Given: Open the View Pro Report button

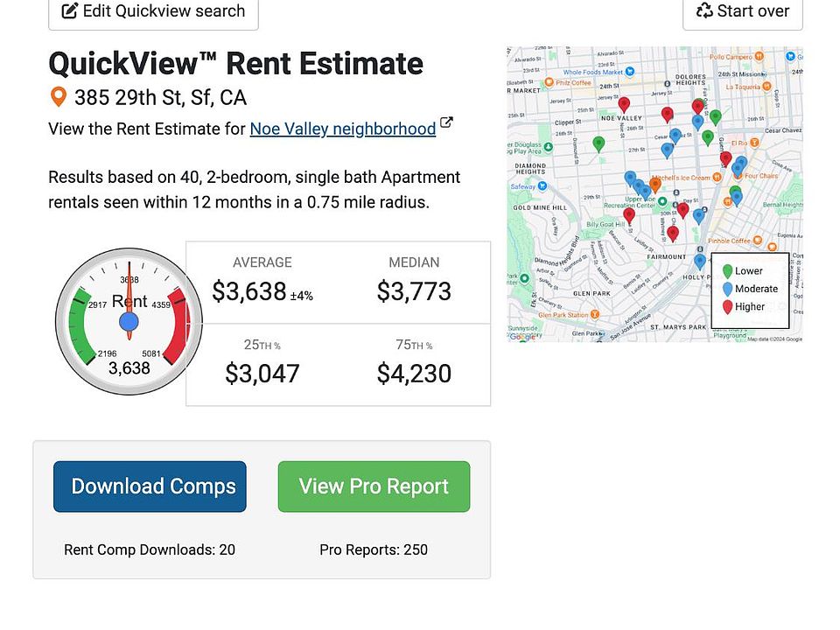Looking at the screenshot, I should [x=374, y=486].
